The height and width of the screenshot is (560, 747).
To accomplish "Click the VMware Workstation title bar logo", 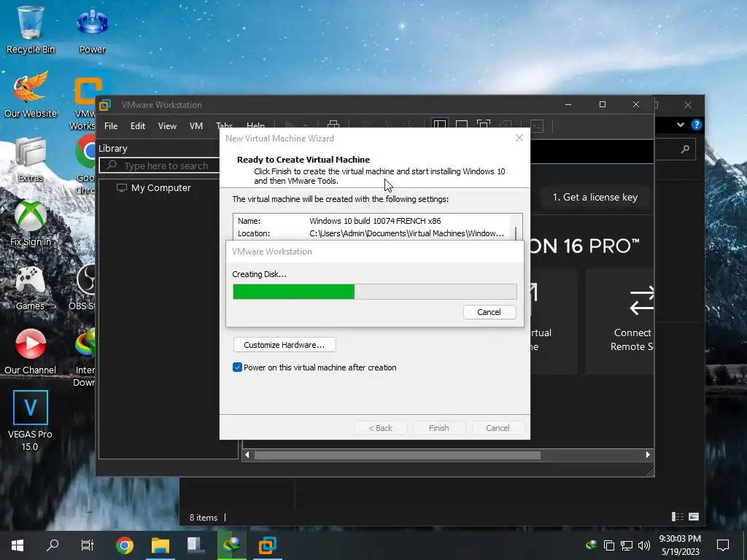I will pyautogui.click(x=105, y=105).
